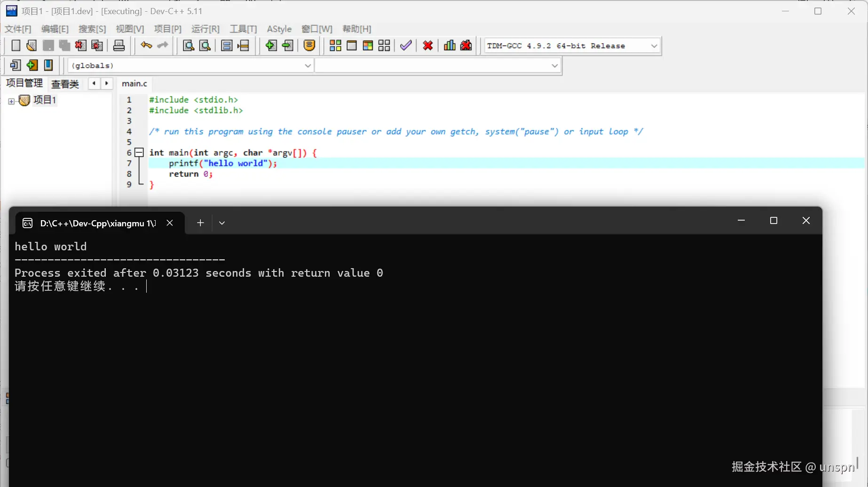
Task: Click the '#include <stdio.h>' line
Action: coord(194,100)
